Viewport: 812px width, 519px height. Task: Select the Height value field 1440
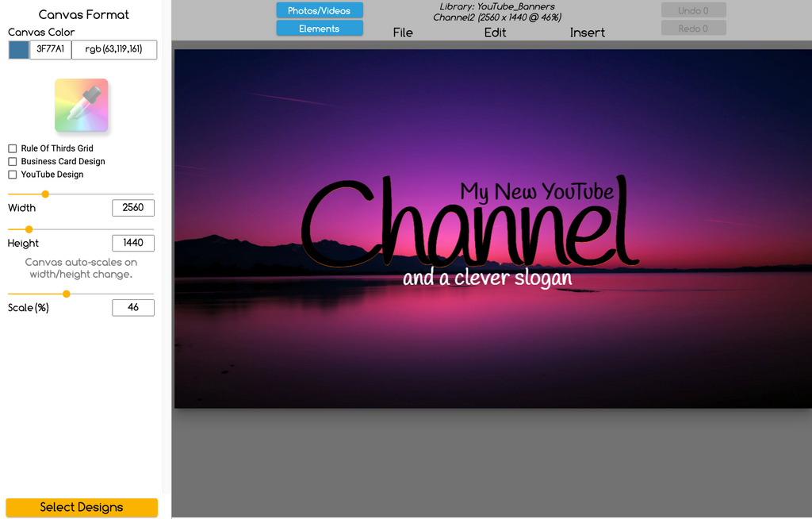[x=133, y=243]
